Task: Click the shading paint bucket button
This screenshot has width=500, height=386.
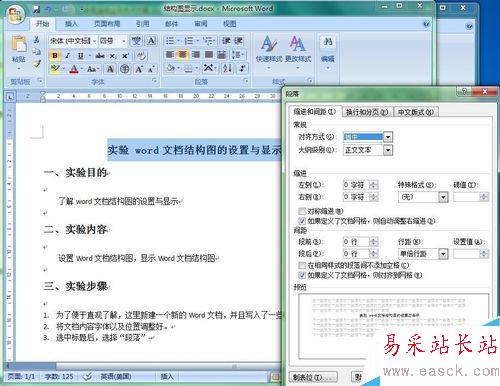Action: tap(171, 68)
